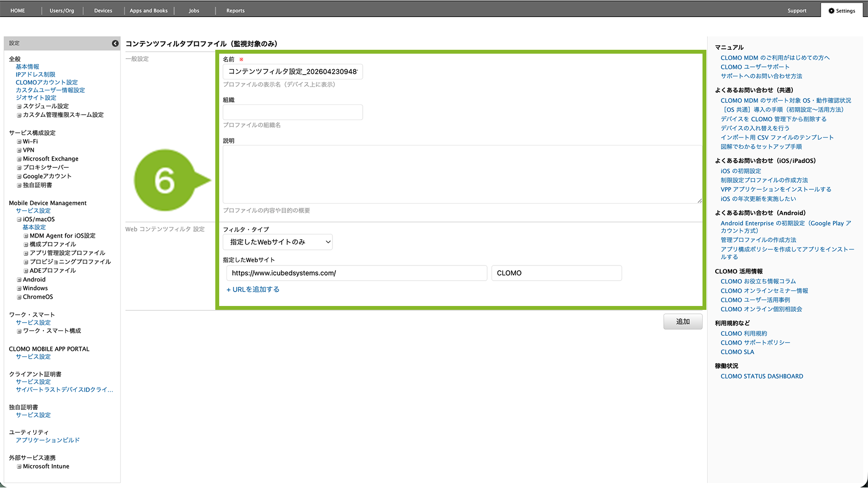Open CLOMO STATUS DASHBOARD link
Image resolution: width=868 pixels, height=488 pixels.
762,376
